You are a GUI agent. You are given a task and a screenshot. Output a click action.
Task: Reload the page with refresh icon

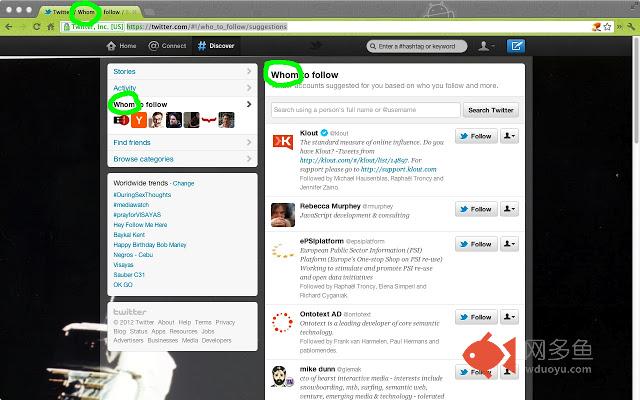36,27
